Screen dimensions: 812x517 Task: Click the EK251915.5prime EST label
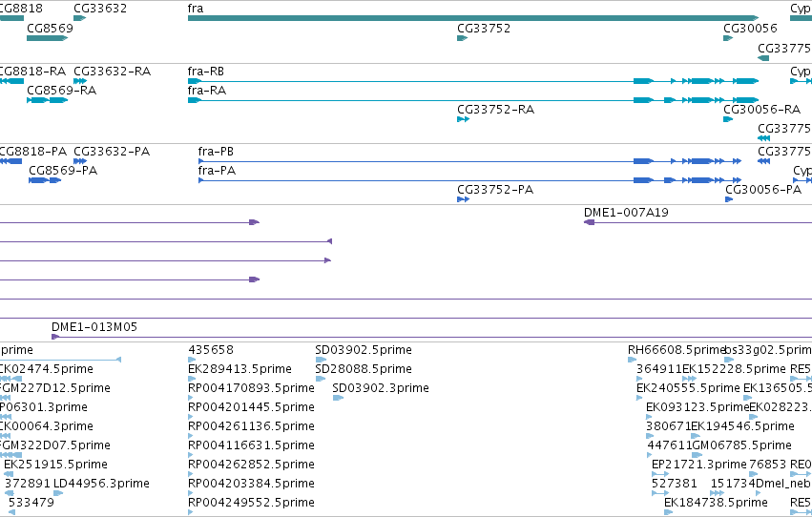[55, 465]
